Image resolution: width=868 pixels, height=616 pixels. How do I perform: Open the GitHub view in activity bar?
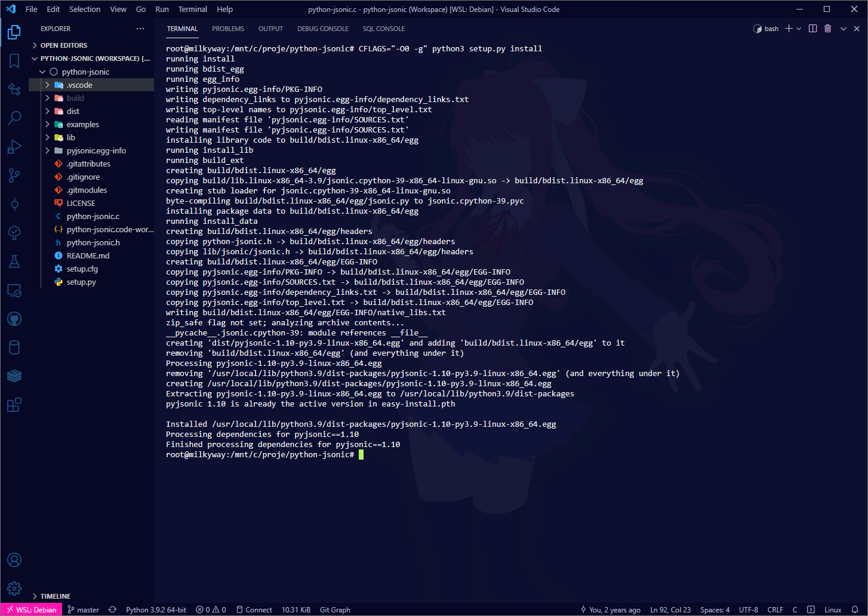pos(14,319)
